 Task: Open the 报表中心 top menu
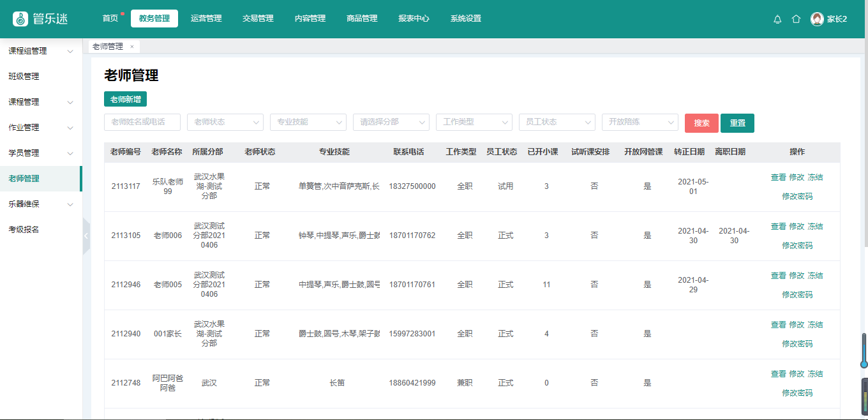pyautogui.click(x=414, y=19)
